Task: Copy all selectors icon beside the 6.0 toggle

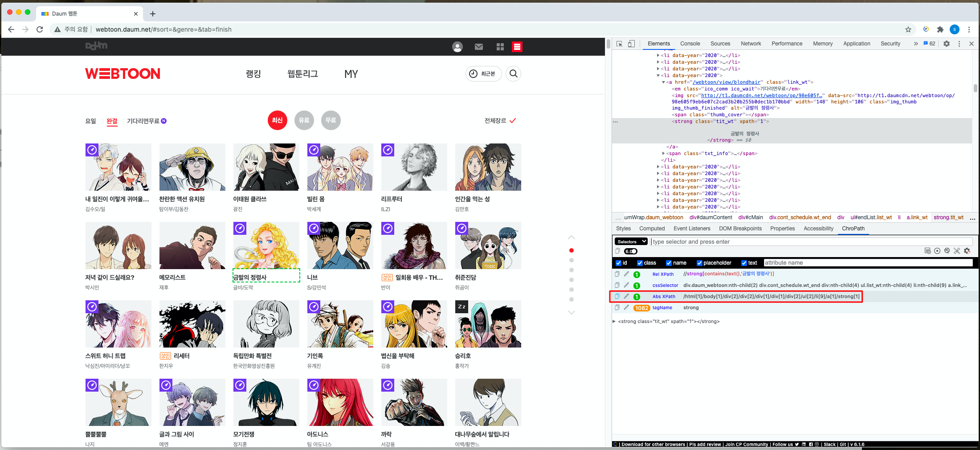Action: 617,251
